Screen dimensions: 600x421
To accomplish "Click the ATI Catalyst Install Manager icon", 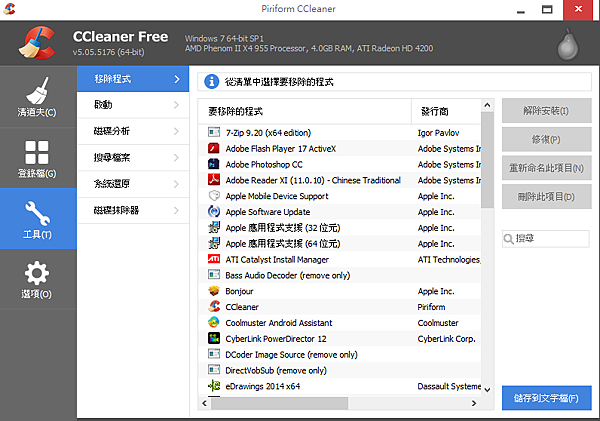I will tap(214, 259).
